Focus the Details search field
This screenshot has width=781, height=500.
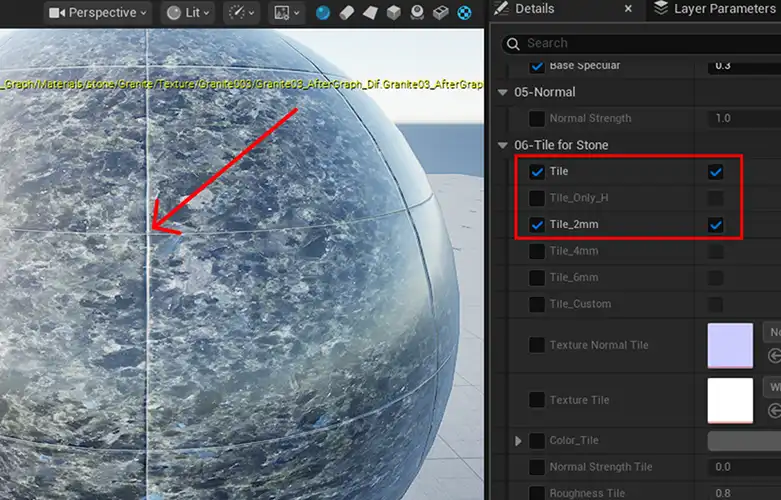click(x=643, y=43)
